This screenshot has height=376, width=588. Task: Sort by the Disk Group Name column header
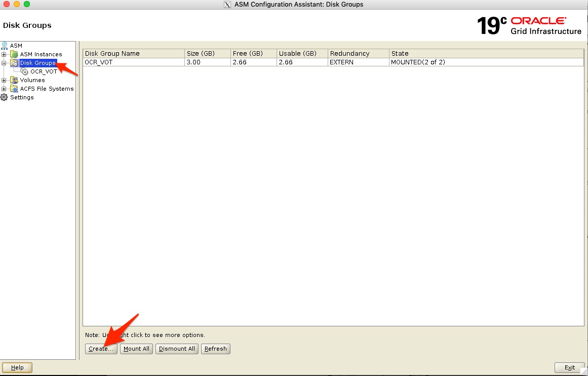(134, 53)
